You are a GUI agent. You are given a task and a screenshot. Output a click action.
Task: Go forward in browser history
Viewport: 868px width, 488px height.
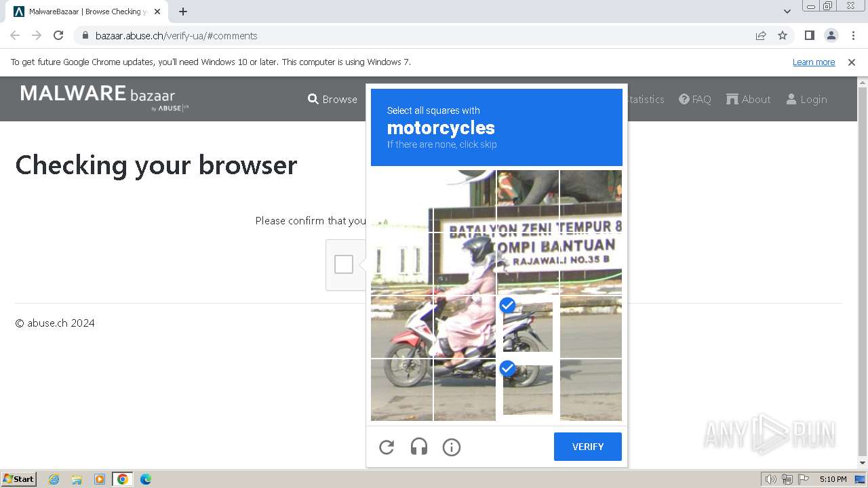coord(37,35)
